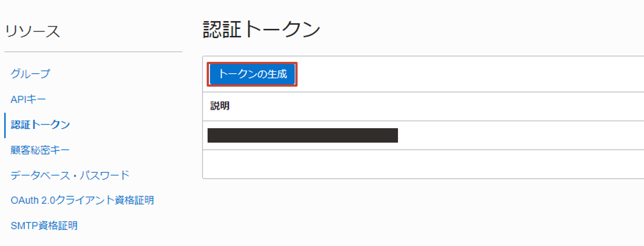Navigate to データベース・パスワード
Viewport: 644px width, 246px height.
70,175
